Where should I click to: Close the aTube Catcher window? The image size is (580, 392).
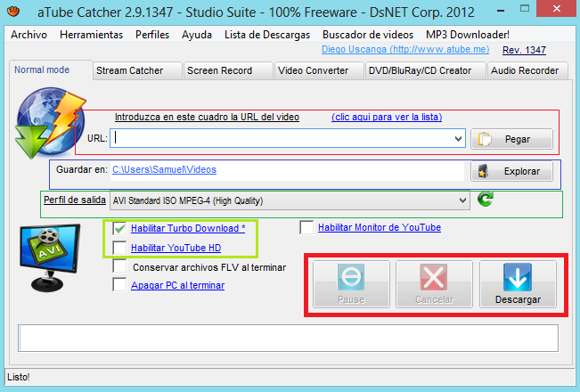557,9
